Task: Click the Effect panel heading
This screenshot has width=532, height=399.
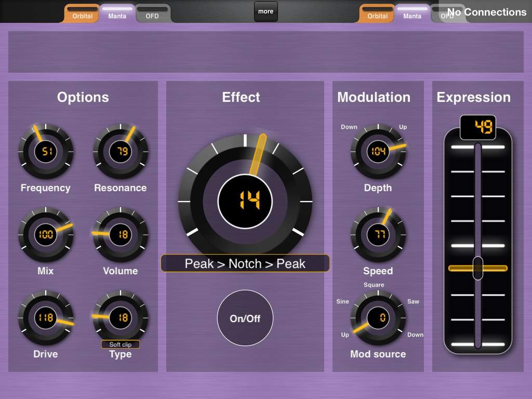Action: pos(241,97)
